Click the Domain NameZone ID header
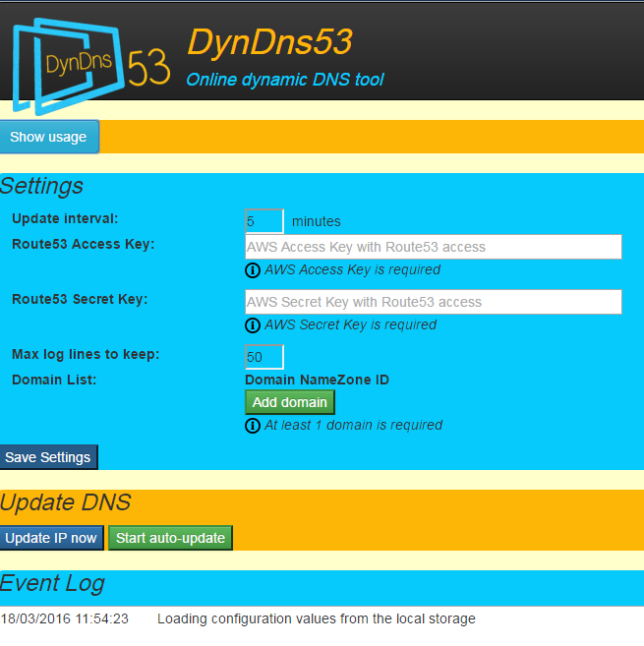The image size is (644, 646). (x=317, y=380)
